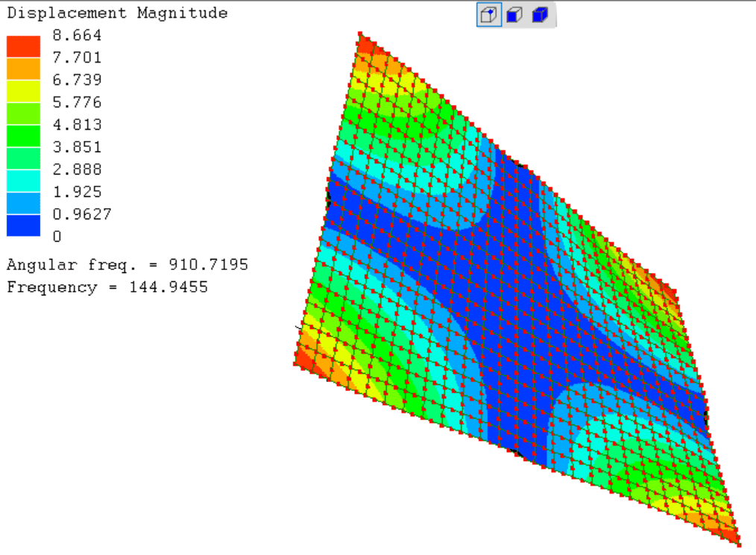The width and height of the screenshot is (756, 555).
Task: Pick the red legend color swatch
Action: click(x=23, y=46)
